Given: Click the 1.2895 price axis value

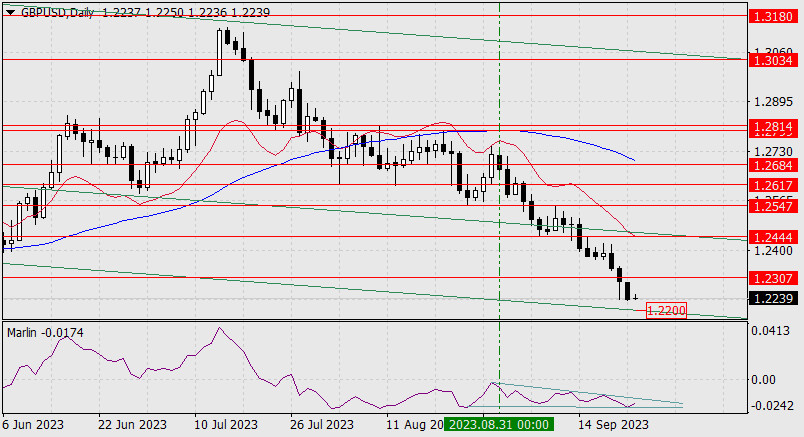Looking at the screenshot, I should (773, 102).
